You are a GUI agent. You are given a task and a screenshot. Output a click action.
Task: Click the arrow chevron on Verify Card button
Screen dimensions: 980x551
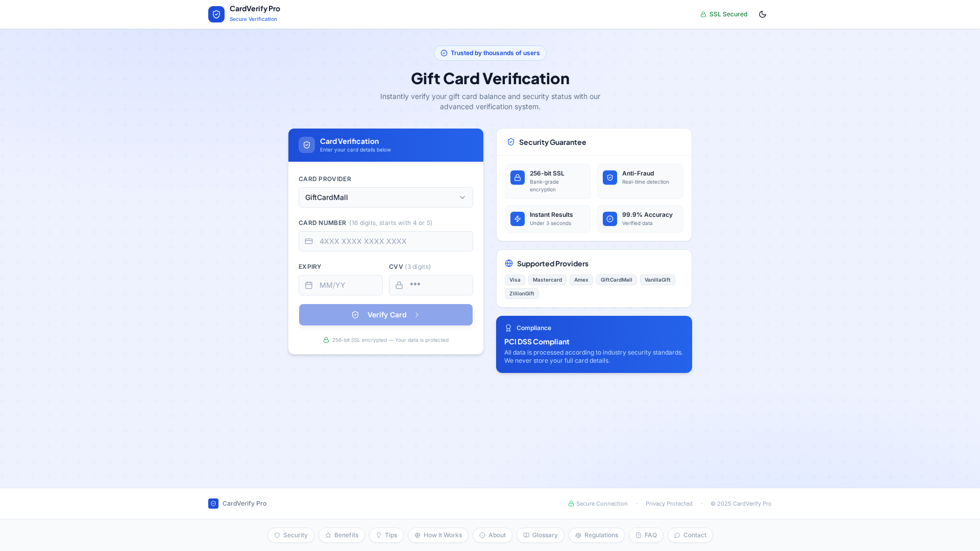[417, 315]
